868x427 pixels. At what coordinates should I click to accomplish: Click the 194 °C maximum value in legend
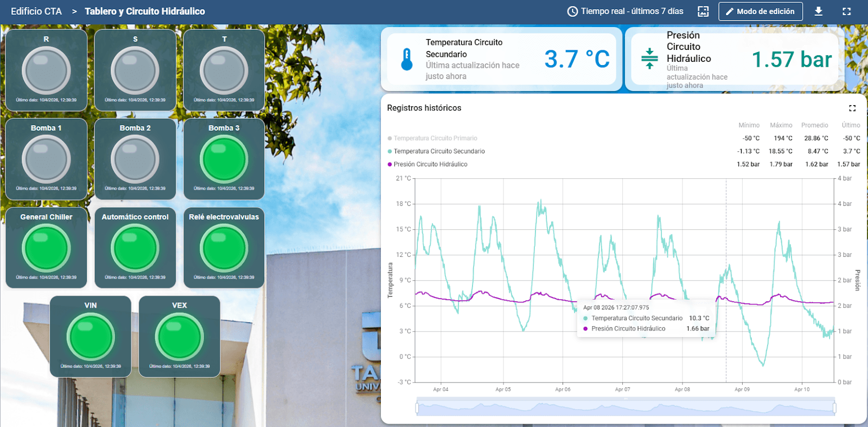click(x=783, y=138)
